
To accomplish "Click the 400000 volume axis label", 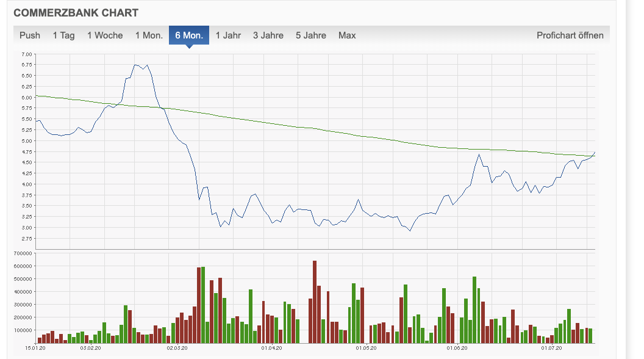I will (x=23, y=292).
